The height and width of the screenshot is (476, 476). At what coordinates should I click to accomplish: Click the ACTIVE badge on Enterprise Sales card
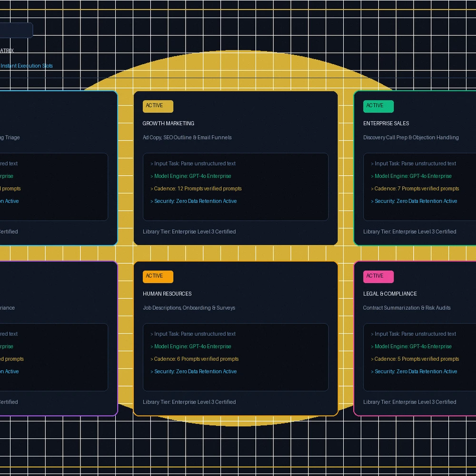(378, 106)
